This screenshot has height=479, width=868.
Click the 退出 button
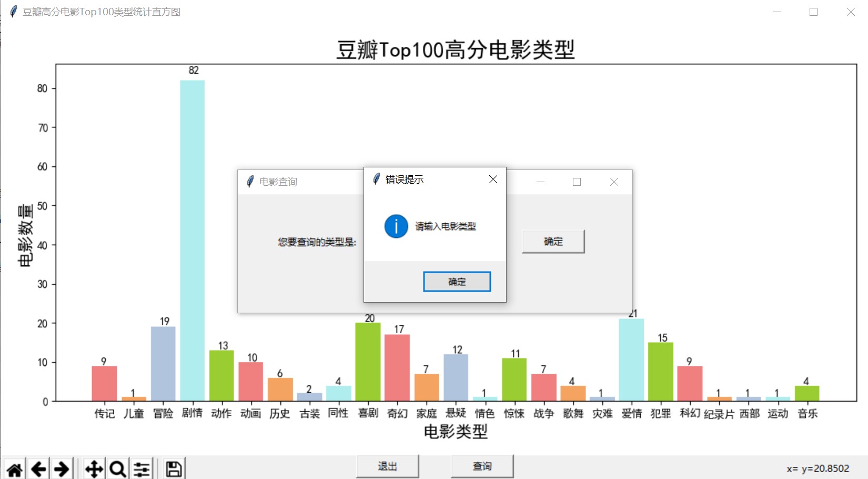coord(388,466)
